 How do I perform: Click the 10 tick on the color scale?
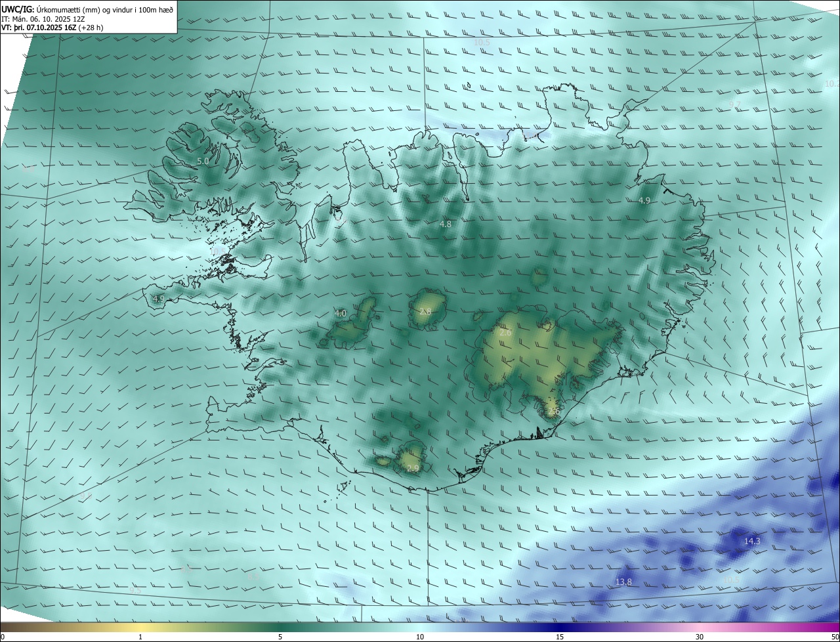pos(420,637)
